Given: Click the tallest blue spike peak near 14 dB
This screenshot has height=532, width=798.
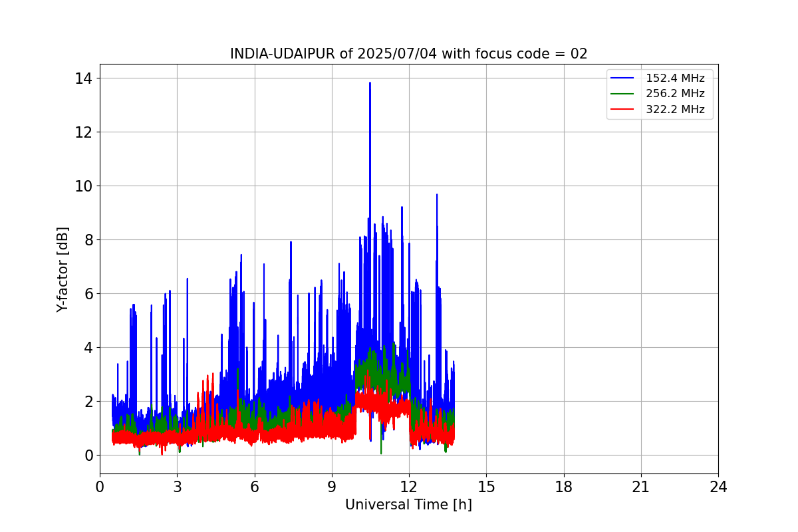Looking at the screenshot, I should point(370,83).
